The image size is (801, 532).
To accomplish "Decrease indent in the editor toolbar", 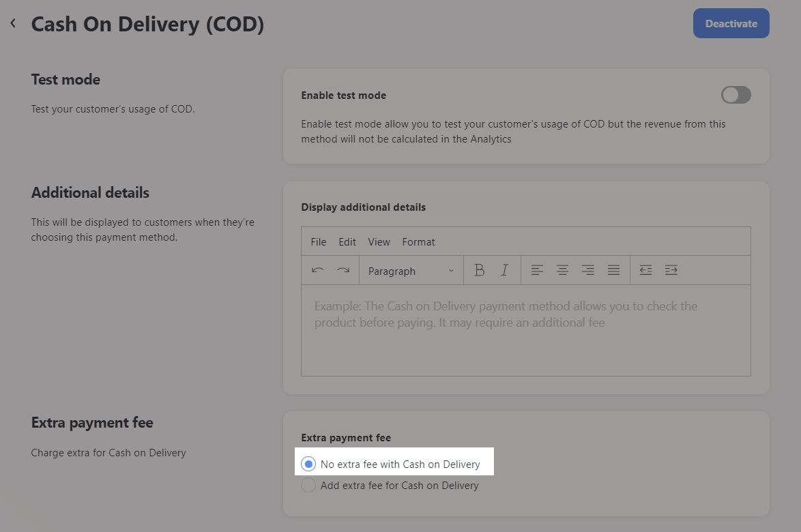I will point(645,270).
